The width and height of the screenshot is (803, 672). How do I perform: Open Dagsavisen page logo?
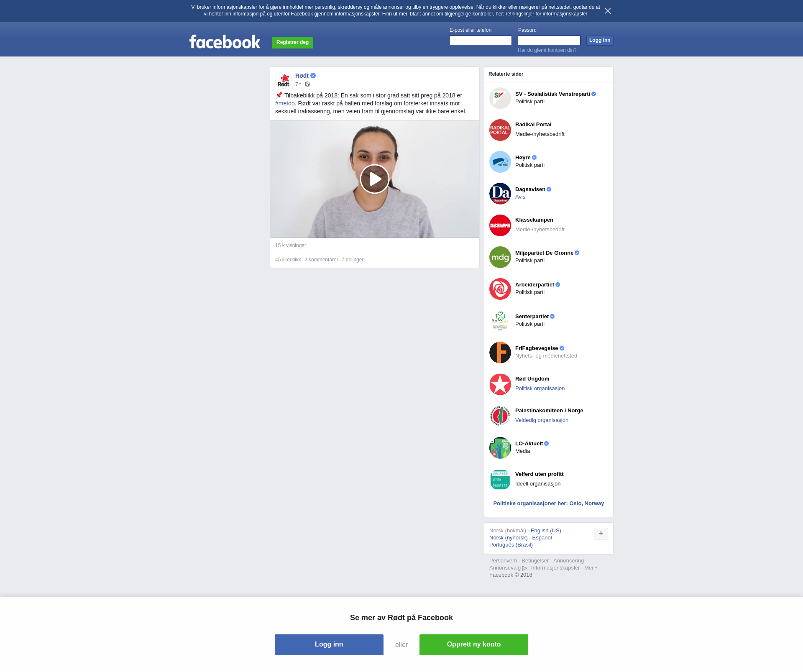pos(500,194)
